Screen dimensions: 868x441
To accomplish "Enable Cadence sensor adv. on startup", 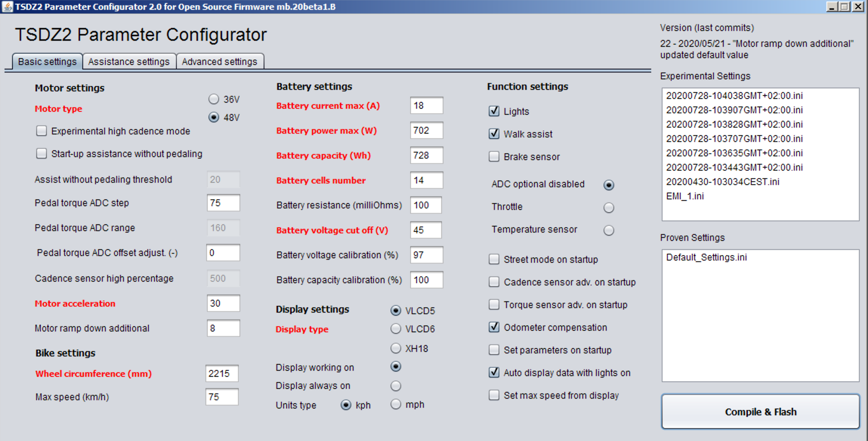I will pos(562,282).
